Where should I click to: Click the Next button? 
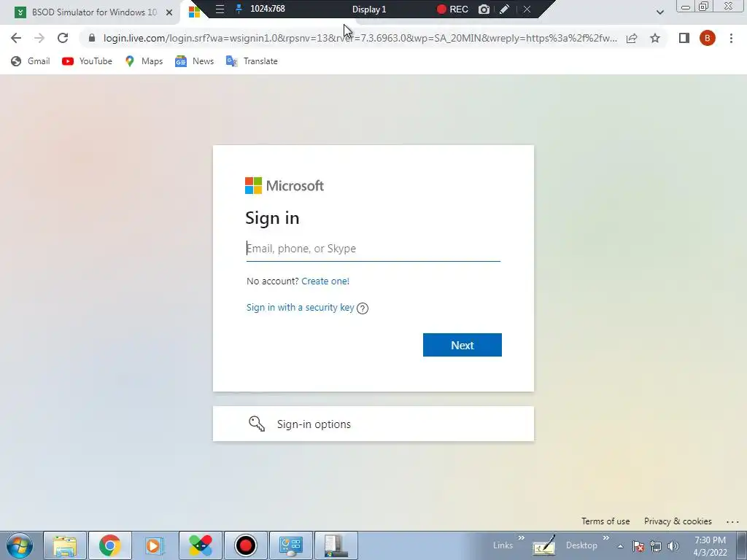[x=462, y=345]
